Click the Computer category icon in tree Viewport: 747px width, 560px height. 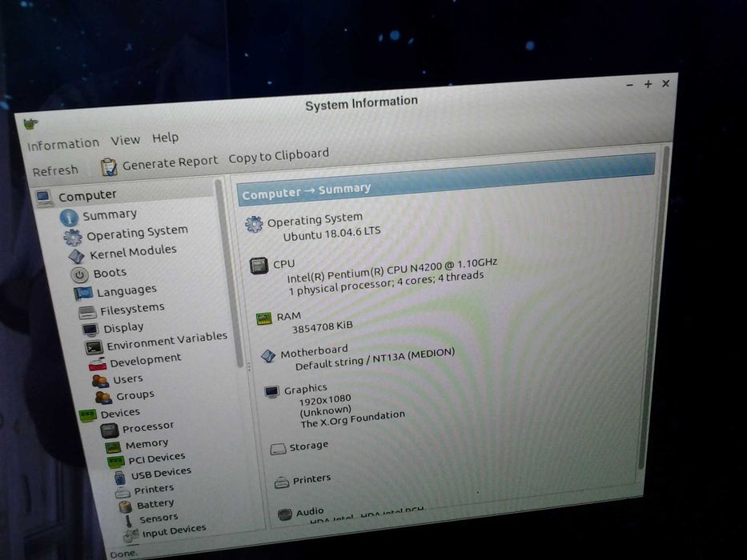[44, 198]
